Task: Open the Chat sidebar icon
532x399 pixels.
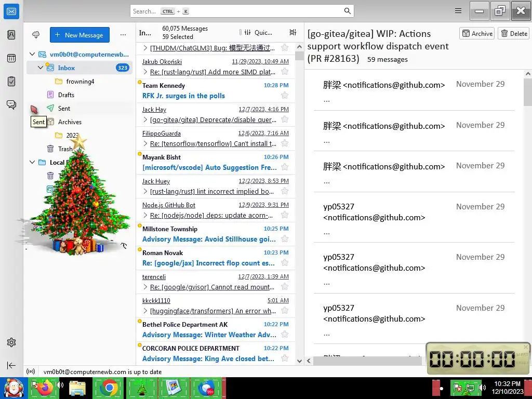Action: 11,104
